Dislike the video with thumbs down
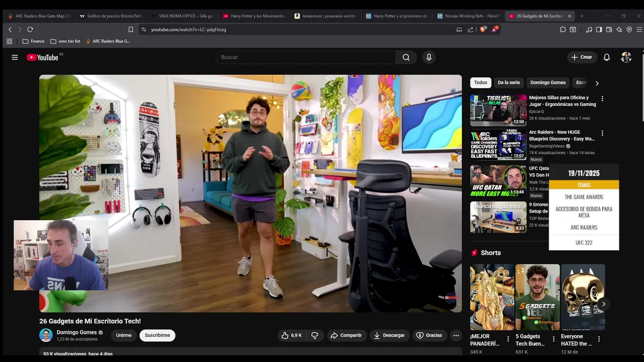 pos(315,335)
